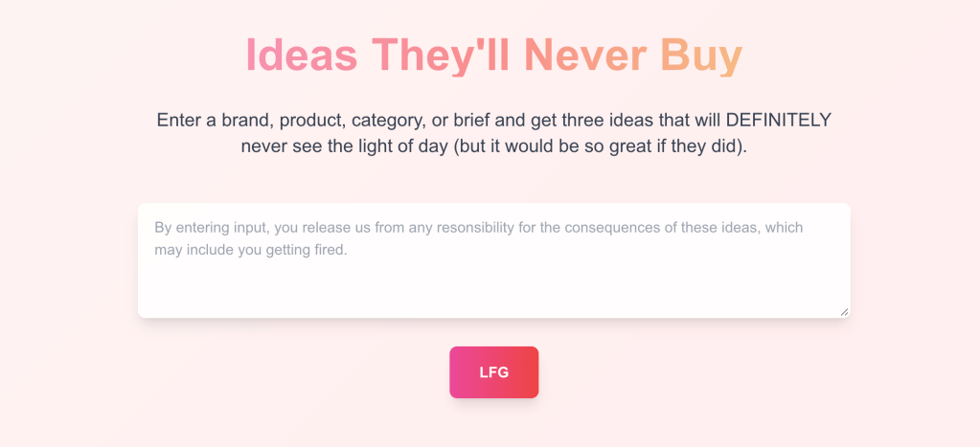Click the subtitle line starting "Enter a brand"
The width and height of the screenshot is (980, 447).
[493, 121]
